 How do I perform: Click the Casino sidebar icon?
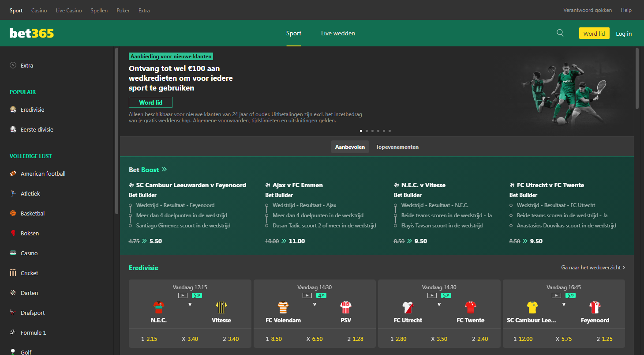coord(13,253)
